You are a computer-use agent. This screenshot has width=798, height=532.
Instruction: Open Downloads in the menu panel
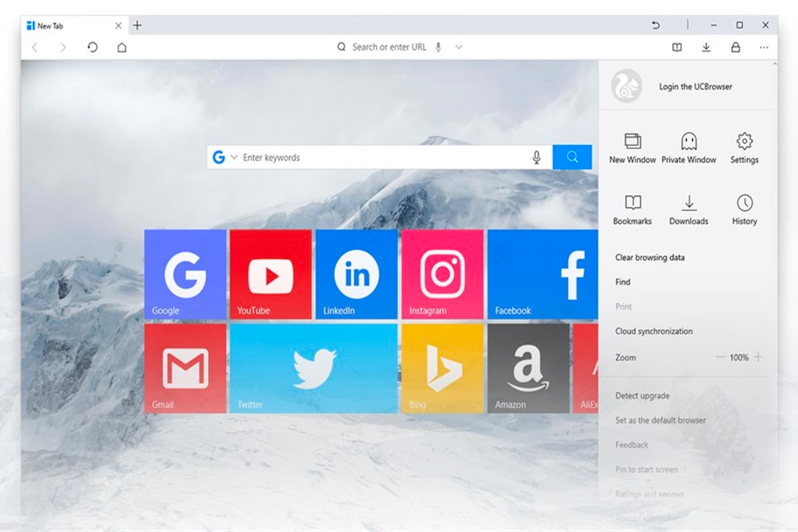tap(689, 210)
